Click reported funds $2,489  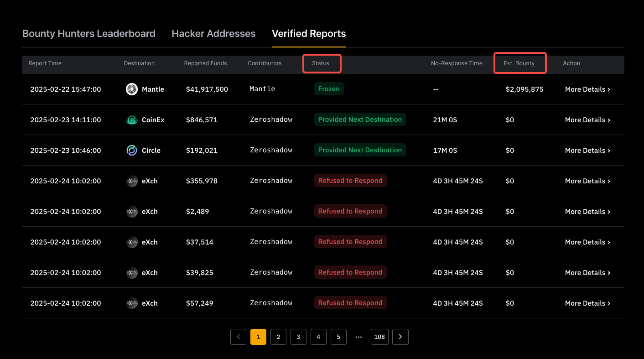(197, 212)
